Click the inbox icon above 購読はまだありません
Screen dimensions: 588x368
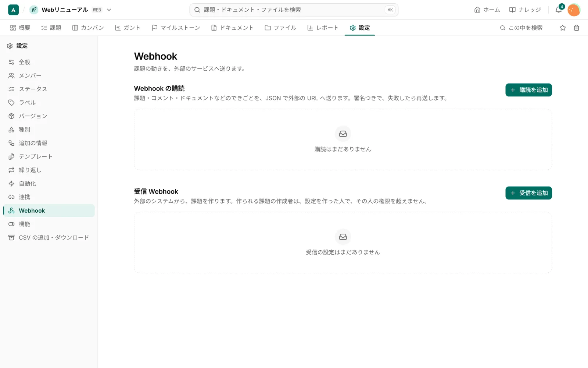[343, 134]
